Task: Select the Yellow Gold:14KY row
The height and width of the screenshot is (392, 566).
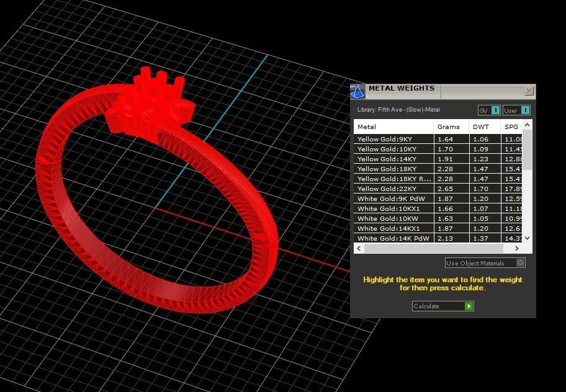Action: coord(438,159)
